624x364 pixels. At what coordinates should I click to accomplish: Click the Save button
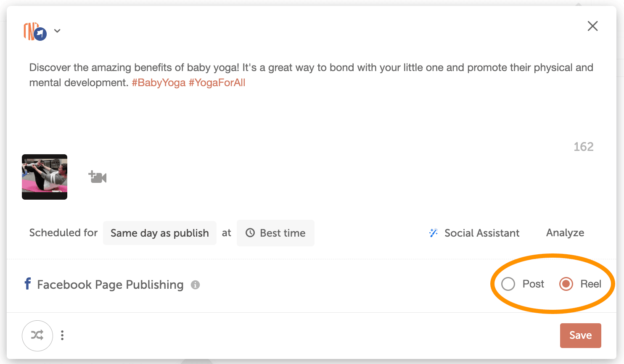click(x=580, y=335)
